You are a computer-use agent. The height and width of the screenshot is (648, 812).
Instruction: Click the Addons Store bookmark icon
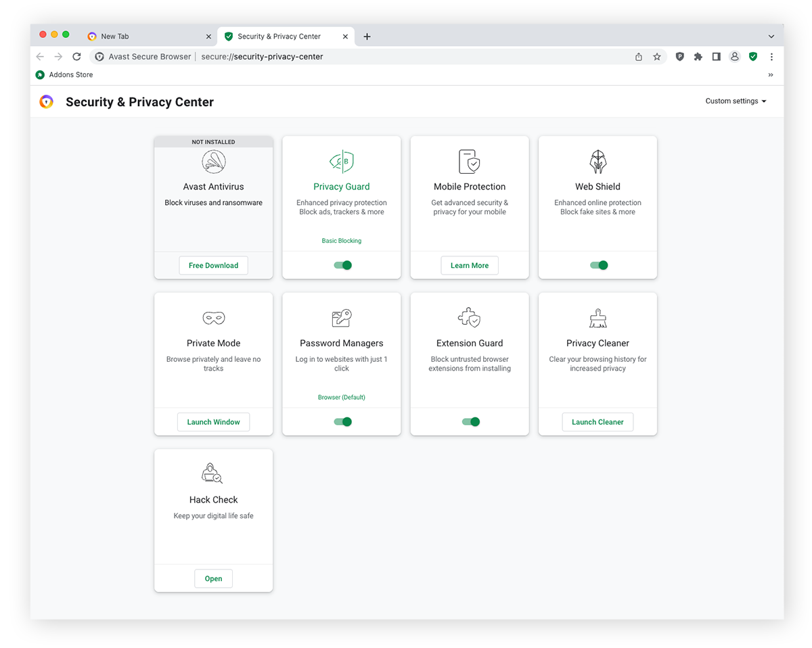[x=40, y=75]
